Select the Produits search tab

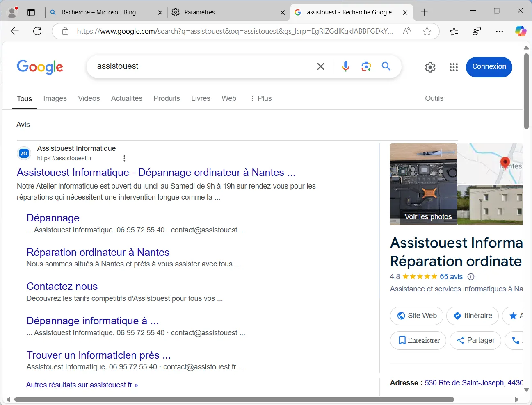[x=167, y=98]
